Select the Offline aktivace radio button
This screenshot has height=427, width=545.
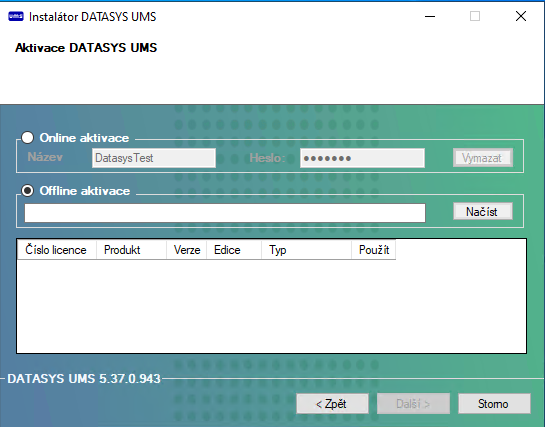point(27,191)
